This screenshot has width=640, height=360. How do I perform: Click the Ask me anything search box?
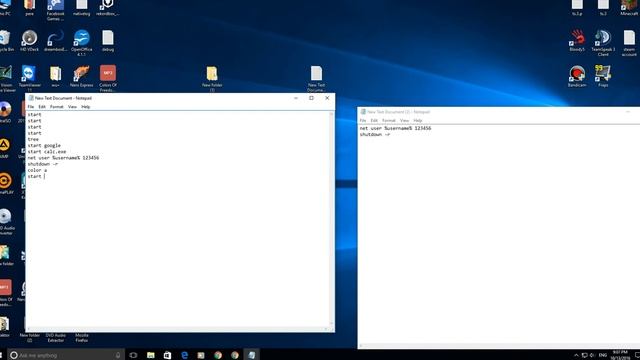[x=65, y=356]
